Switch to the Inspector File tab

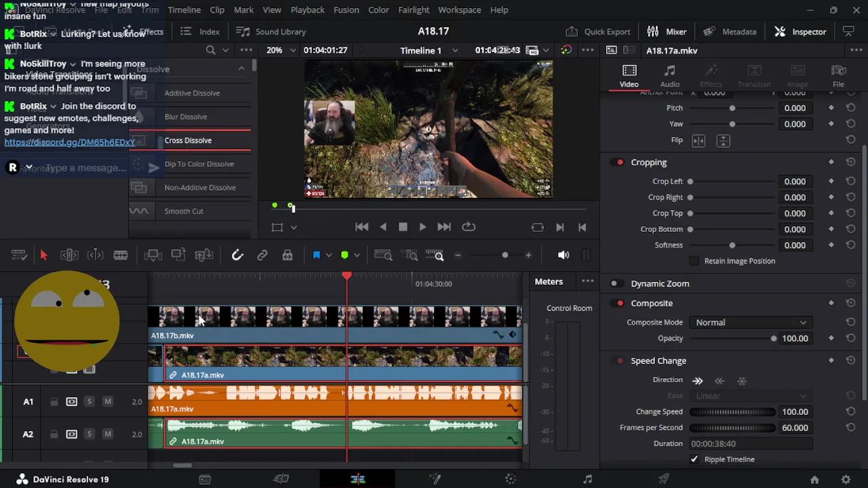click(838, 76)
